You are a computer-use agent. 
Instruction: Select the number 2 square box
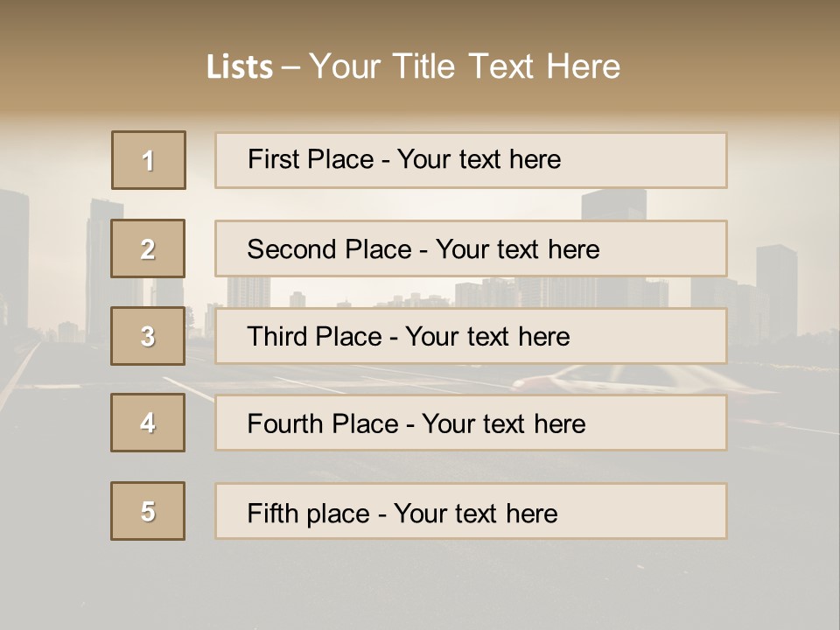[148, 248]
